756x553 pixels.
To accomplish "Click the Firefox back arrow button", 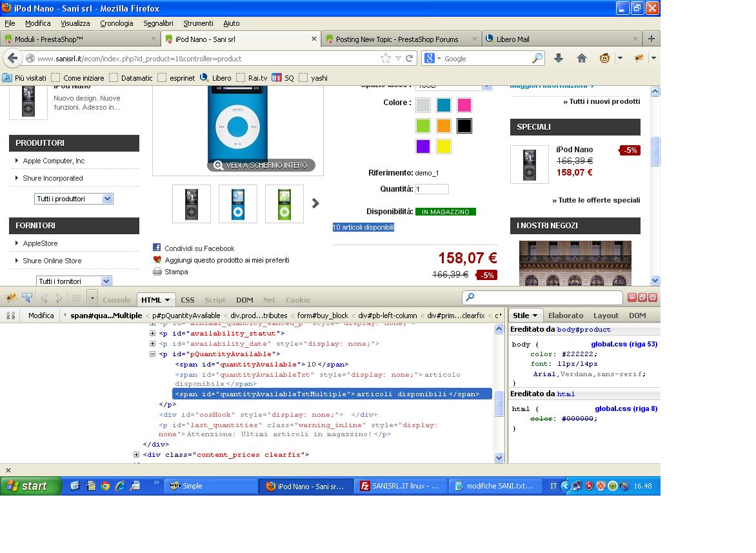I will coord(12,58).
